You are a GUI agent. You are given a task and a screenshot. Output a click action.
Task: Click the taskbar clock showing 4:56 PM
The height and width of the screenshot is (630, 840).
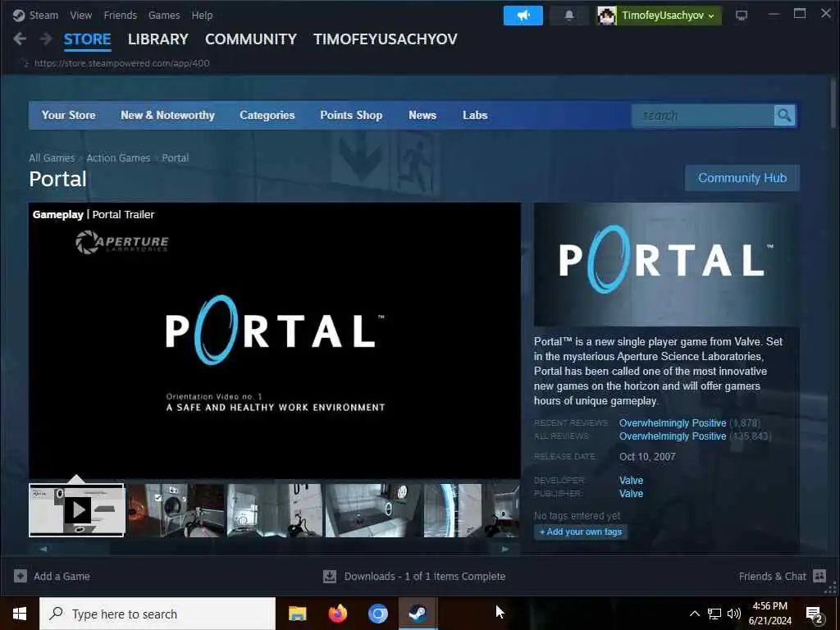[769, 614]
